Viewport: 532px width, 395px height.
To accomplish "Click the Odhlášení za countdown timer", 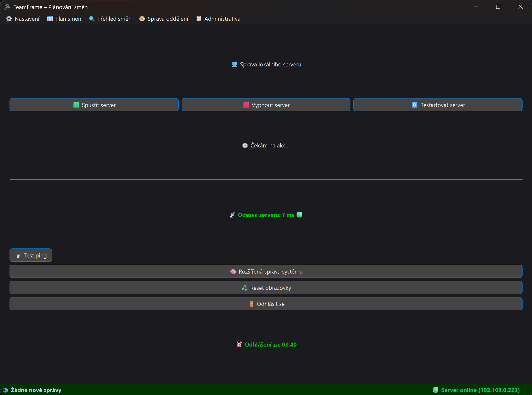I will click(270, 345).
